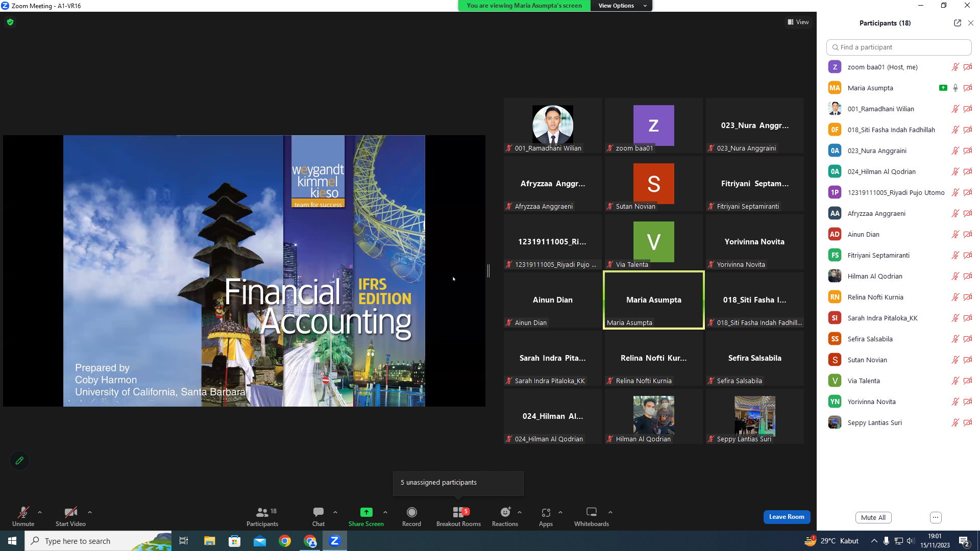Click the green annotate pencil icon
The width and height of the screenshot is (980, 551).
[x=19, y=461]
